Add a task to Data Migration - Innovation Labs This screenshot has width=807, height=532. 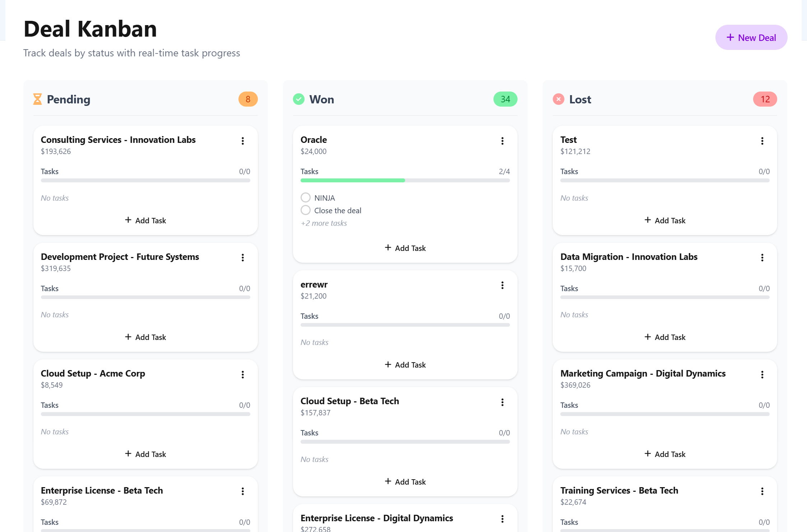pyautogui.click(x=664, y=337)
